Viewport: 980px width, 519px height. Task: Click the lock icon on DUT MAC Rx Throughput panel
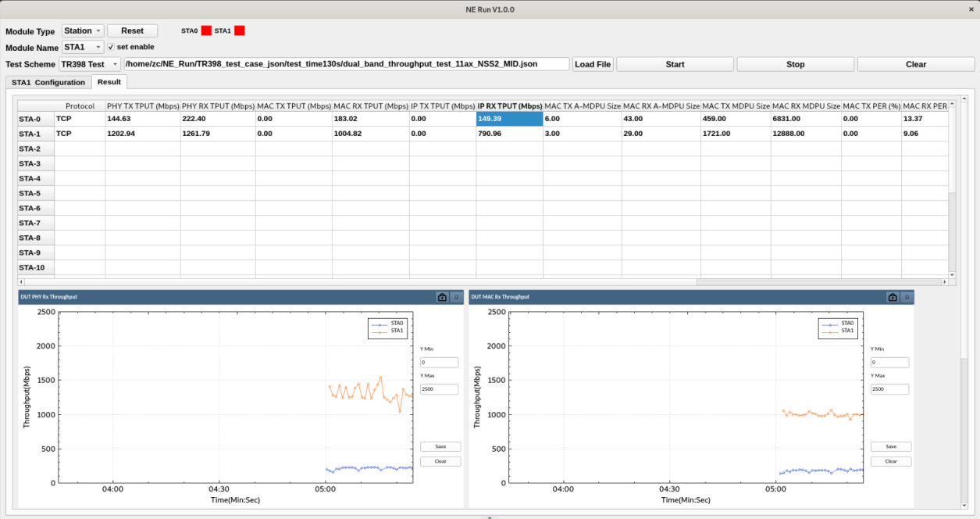[893, 297]
